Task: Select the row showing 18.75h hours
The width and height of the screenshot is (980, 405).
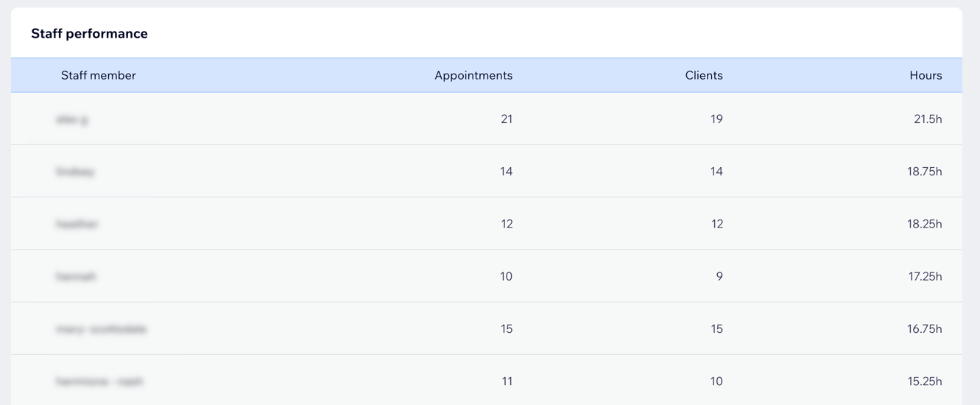Action: click(x=487, y=171)
